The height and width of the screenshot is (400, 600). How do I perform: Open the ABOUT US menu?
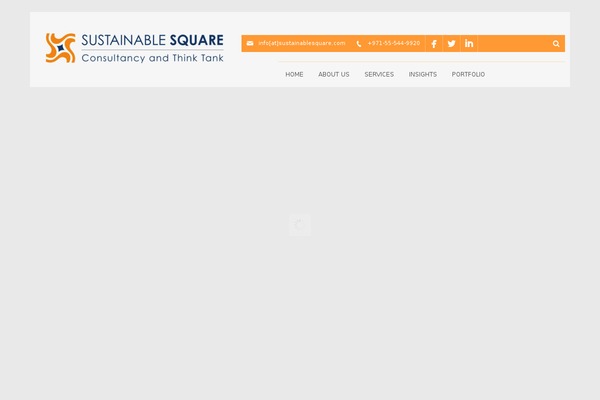pyautogui.click(x=334, y=74)
